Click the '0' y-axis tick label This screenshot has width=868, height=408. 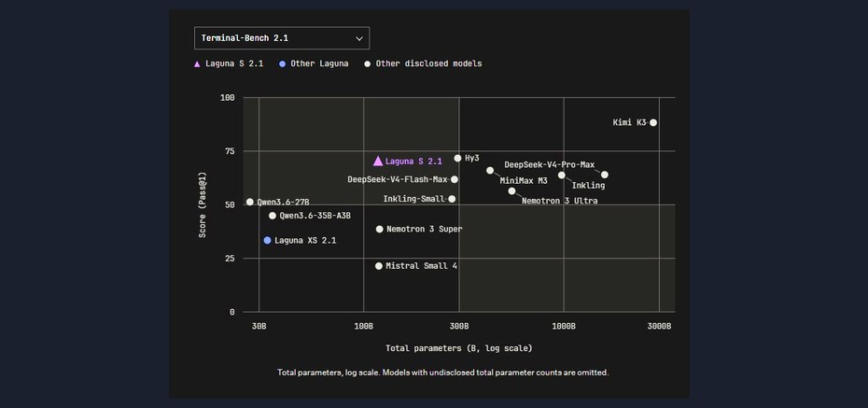pyautogui.click(x=232, y=312)
